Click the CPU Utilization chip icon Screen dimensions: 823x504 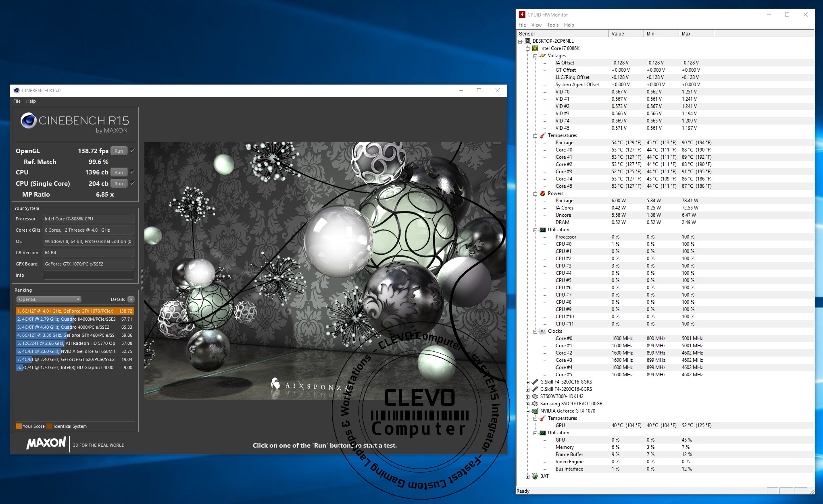point(543,230)
